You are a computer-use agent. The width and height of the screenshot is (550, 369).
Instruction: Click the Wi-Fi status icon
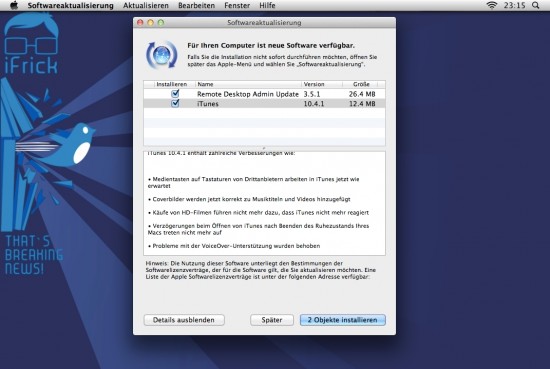pyautogui.click(x=492, y=5)
